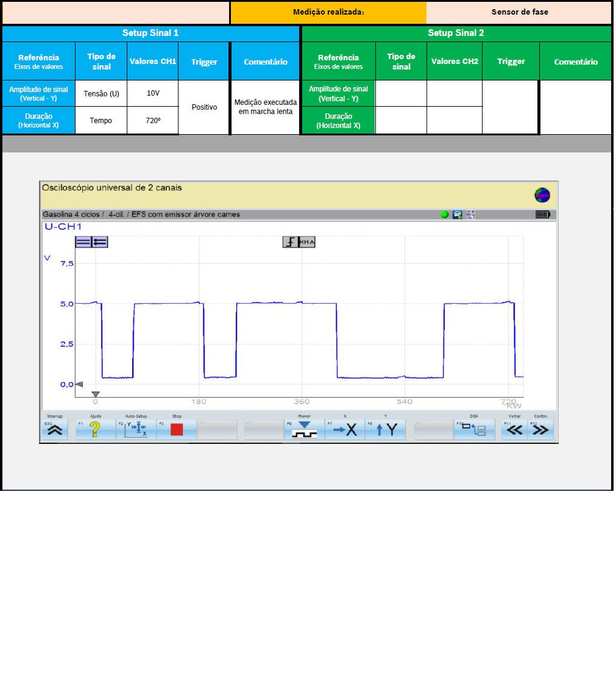Go back with Voltar arrows
Screen dimensions: 616x675
(x=514, y=429)
